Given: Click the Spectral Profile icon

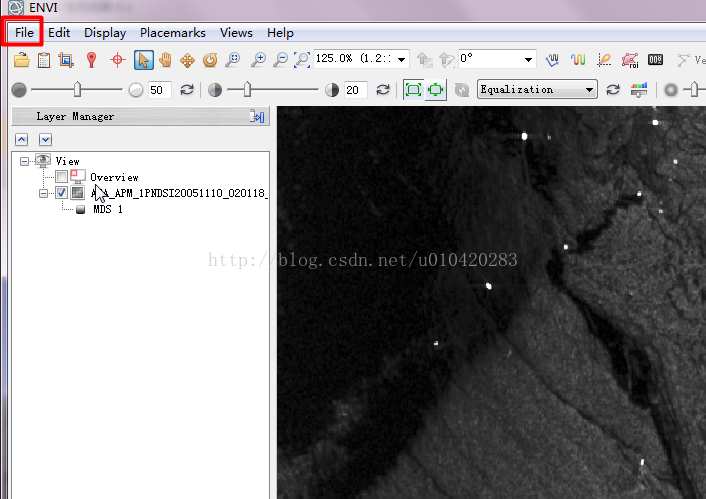Looking at the screenshot, I should point(552,59).
